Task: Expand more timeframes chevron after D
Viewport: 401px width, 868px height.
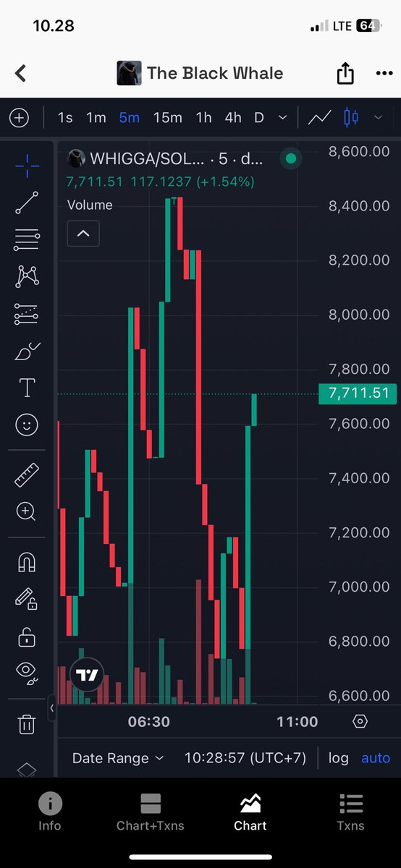Action: click(282, 117)
